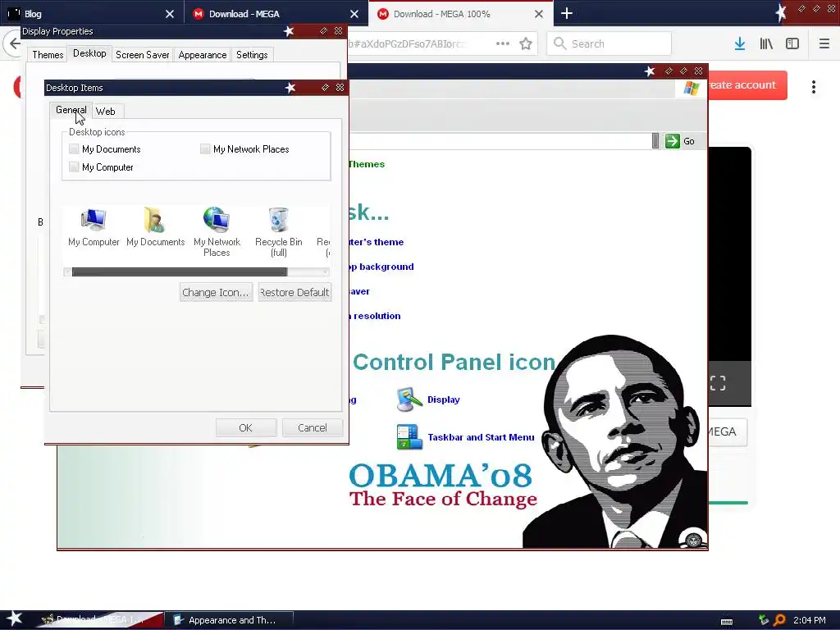
Task: Click right arrow of icon list scrollbar
Action: [325, 272]
